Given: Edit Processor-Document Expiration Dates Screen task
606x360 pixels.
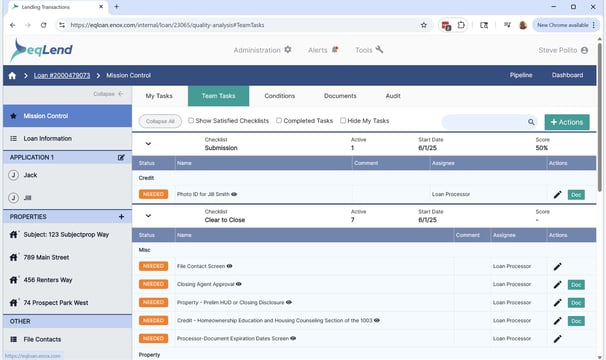Looking at the screenshot, I should [557, 339].
